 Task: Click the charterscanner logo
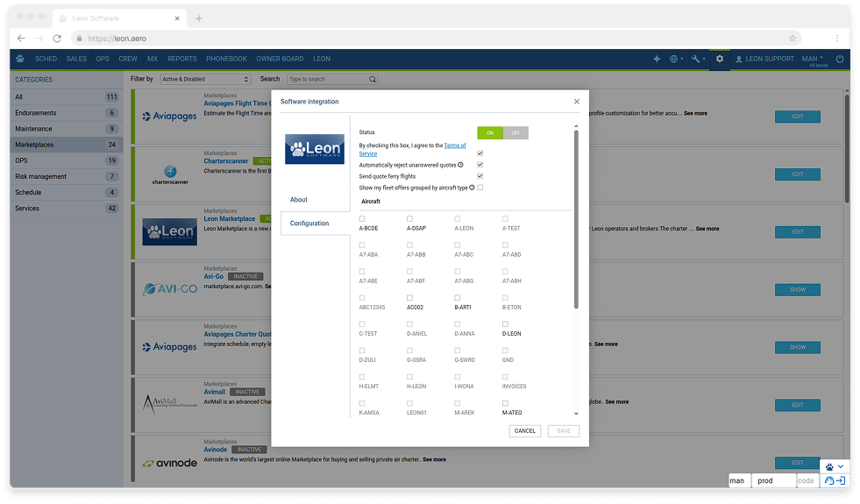[x=170, y=174]
